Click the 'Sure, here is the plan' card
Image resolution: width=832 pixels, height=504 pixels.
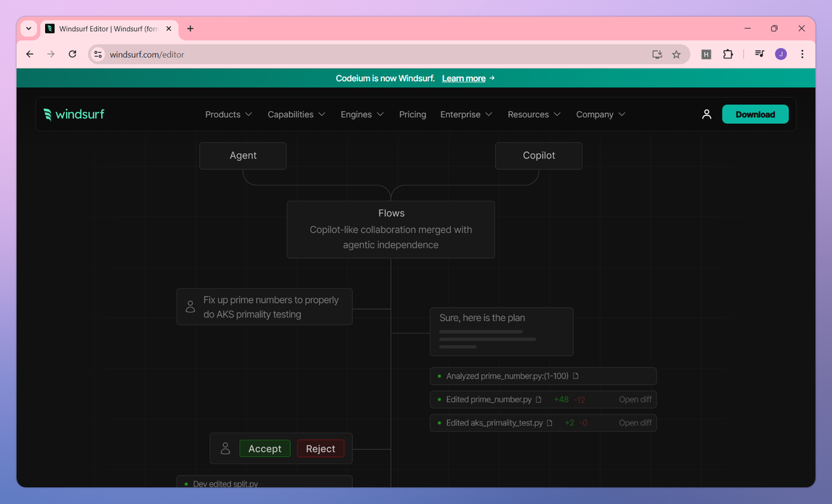click(x=501, y=331)
